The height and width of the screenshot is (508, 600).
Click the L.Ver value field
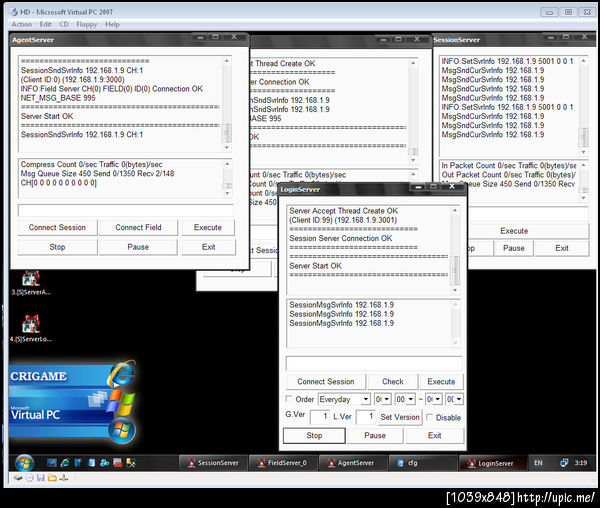pyautogui.click(x=365, y=417)
